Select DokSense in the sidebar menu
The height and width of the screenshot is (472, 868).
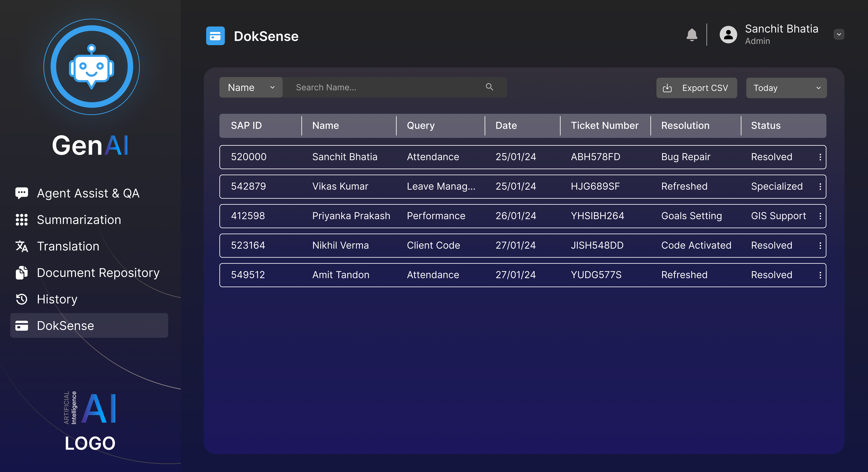click(65, 326)
